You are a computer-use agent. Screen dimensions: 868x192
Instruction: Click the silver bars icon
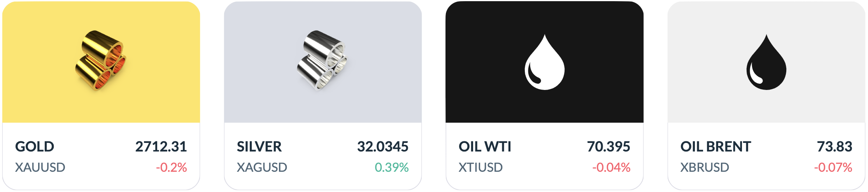[323, 61]
